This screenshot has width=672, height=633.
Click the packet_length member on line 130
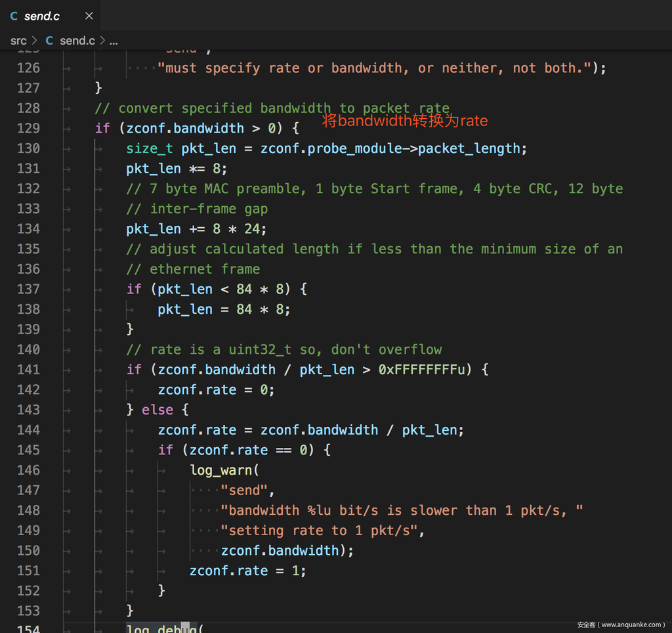tap(469, 148)
